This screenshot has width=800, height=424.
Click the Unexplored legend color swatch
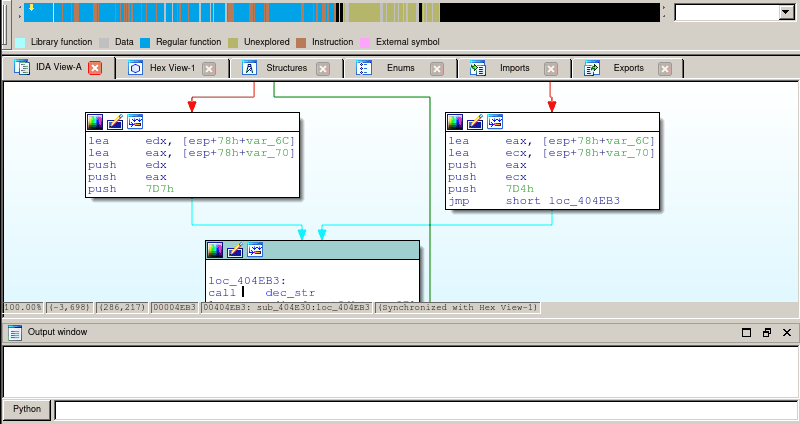pyautogui.click(x=233, y=42)
